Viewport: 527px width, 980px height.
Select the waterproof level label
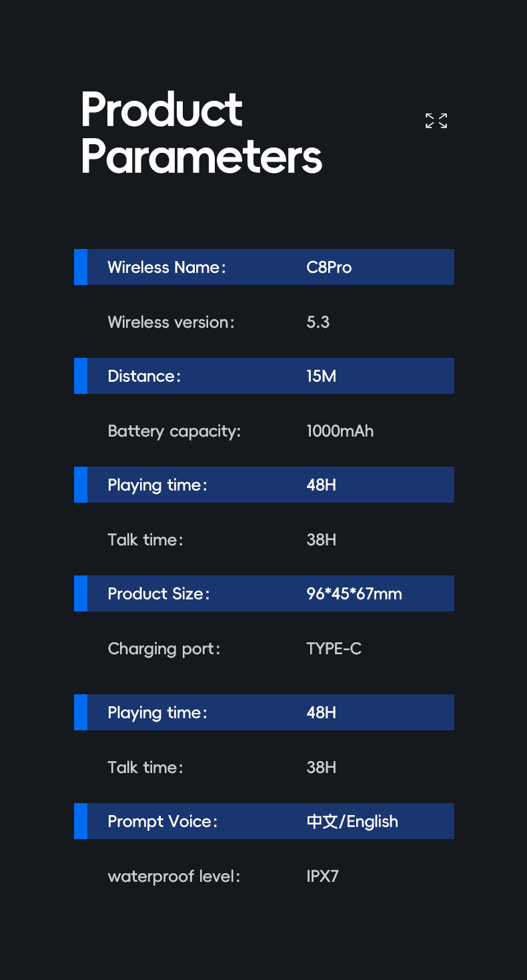click(174, 876)
